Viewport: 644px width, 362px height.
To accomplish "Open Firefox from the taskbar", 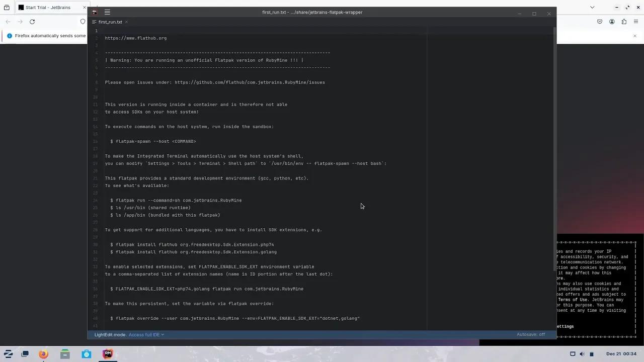I will 43,354.
